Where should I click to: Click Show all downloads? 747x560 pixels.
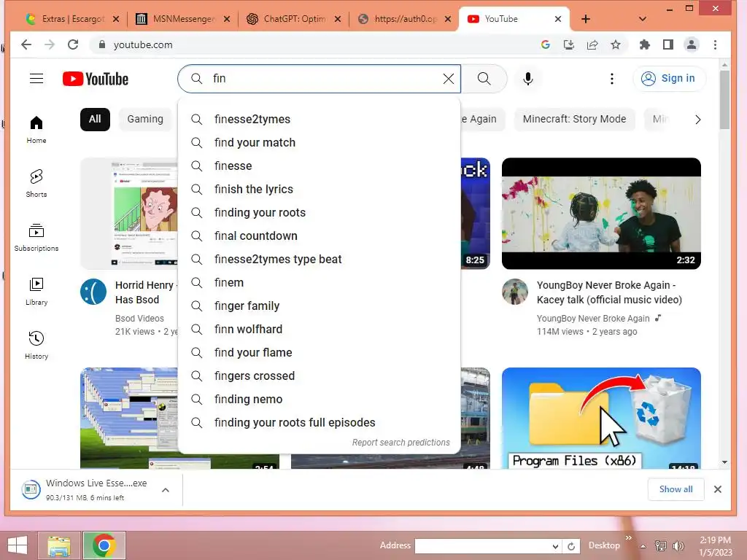click(676, 489)
